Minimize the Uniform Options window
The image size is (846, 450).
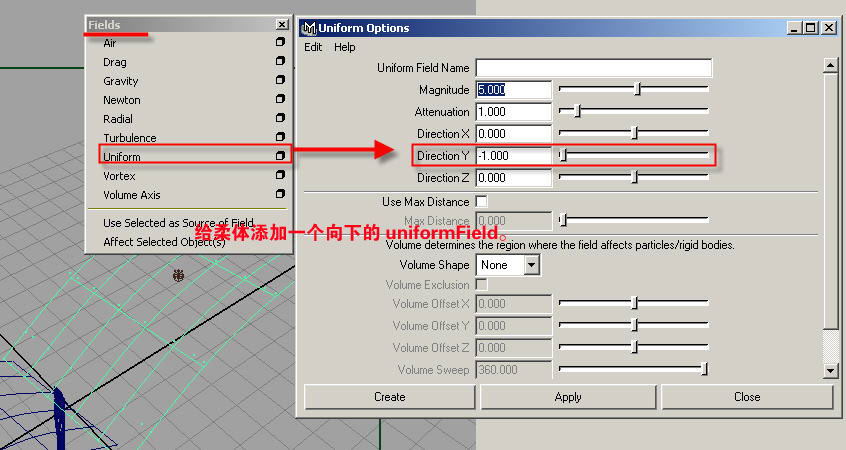793,28
